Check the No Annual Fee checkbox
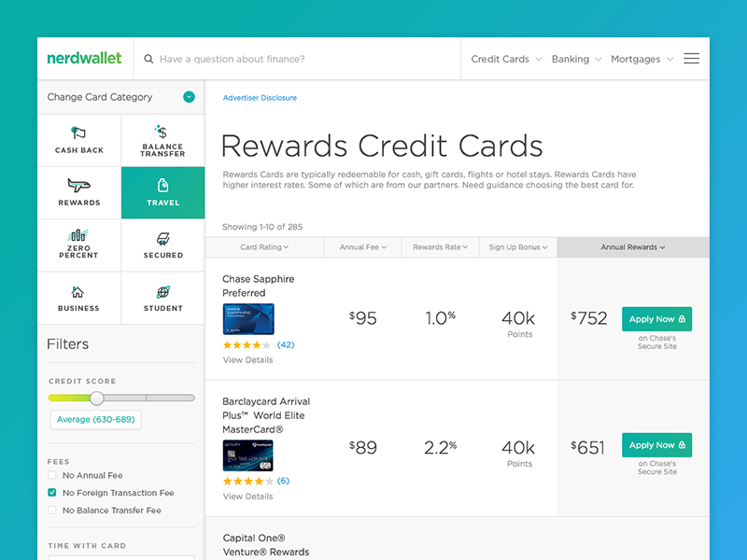Image resolution: width=747 pixels, height=560 pixels. click(52, 475)
